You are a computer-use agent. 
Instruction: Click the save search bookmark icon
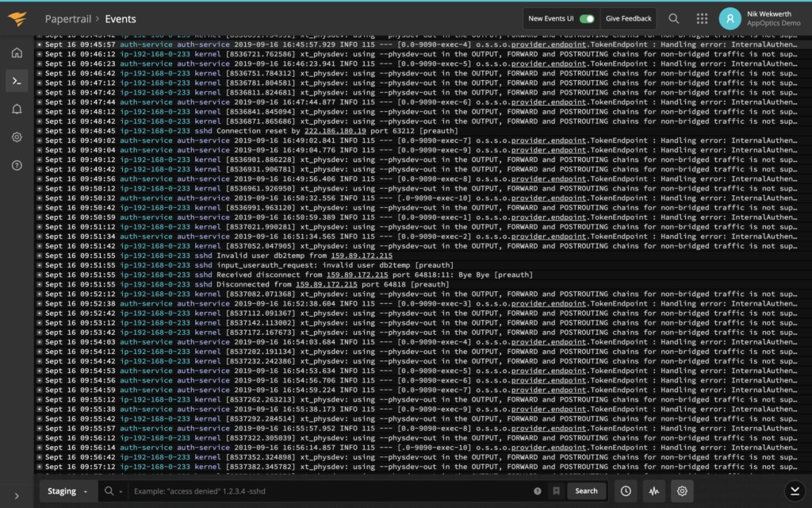[556, 491]
